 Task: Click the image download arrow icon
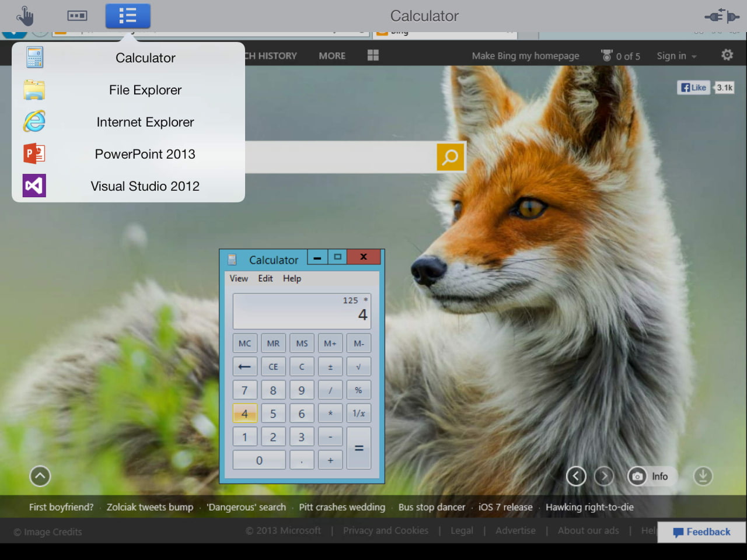click(703, 476)
